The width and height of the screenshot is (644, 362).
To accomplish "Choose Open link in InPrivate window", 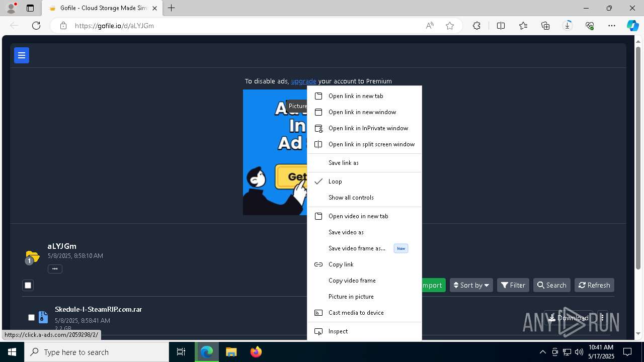I will coord(364,128).
